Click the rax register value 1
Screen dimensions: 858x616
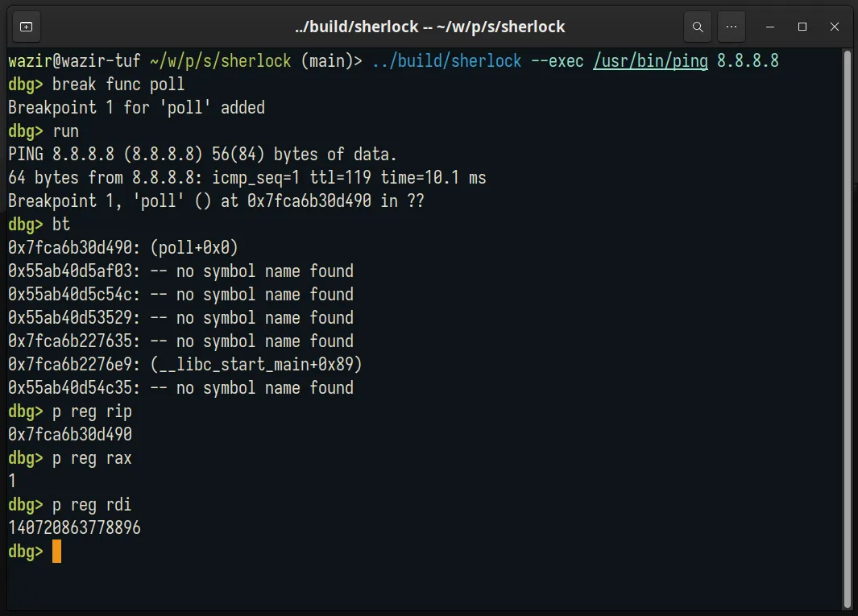pyautogui.click(x=11, y=481)
